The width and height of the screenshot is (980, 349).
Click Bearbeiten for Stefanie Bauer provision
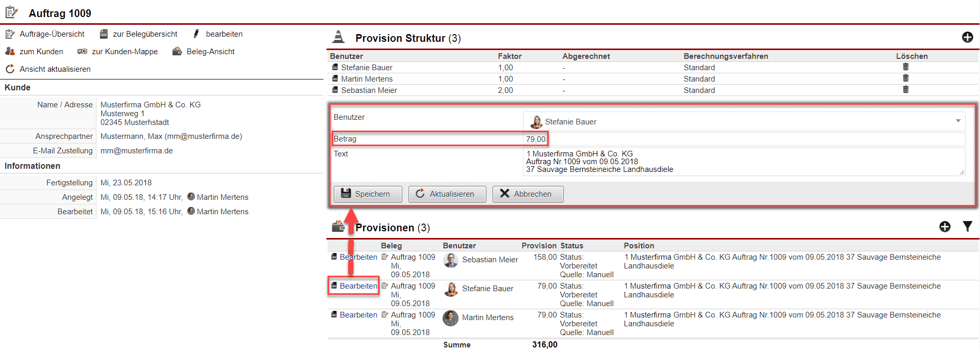point(358,286)
